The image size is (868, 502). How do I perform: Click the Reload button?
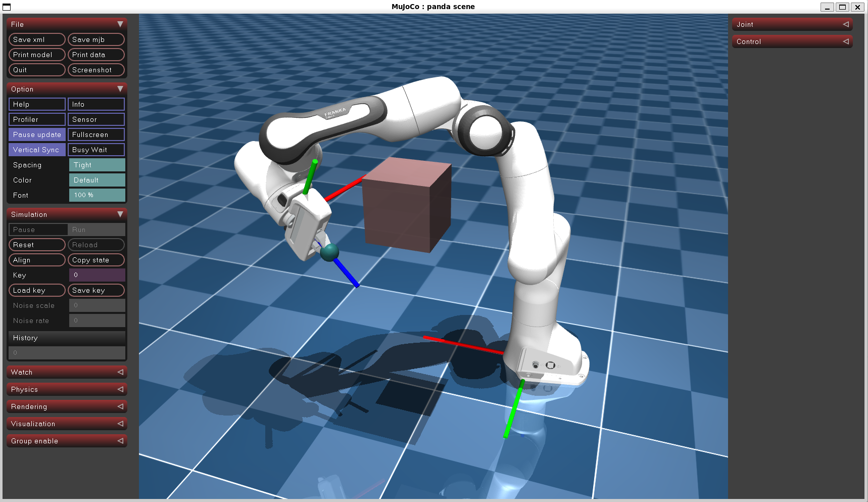96,245
